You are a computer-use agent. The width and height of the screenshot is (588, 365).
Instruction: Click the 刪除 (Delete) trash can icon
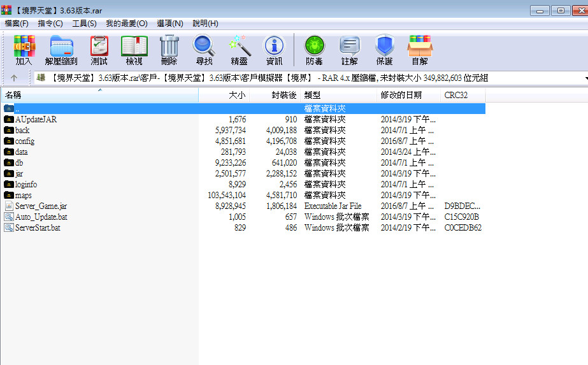[169, 46]
